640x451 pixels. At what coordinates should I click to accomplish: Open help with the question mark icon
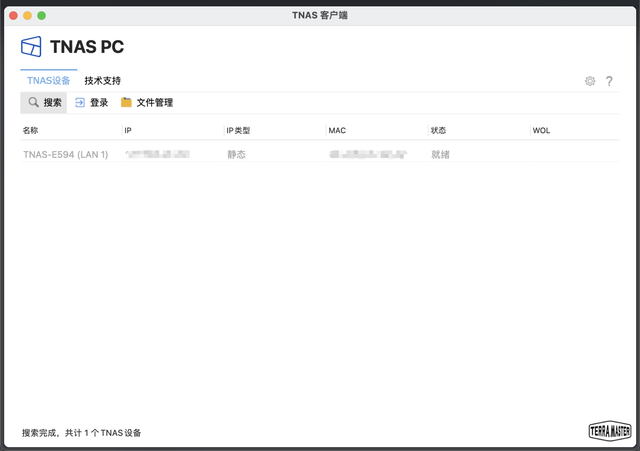pos(609,81)
